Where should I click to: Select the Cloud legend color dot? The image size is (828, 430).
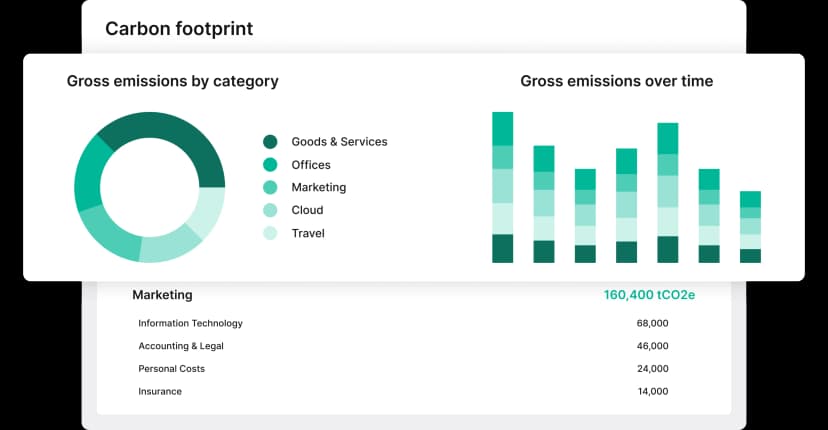pyautogui.click(x=270, y=211)
